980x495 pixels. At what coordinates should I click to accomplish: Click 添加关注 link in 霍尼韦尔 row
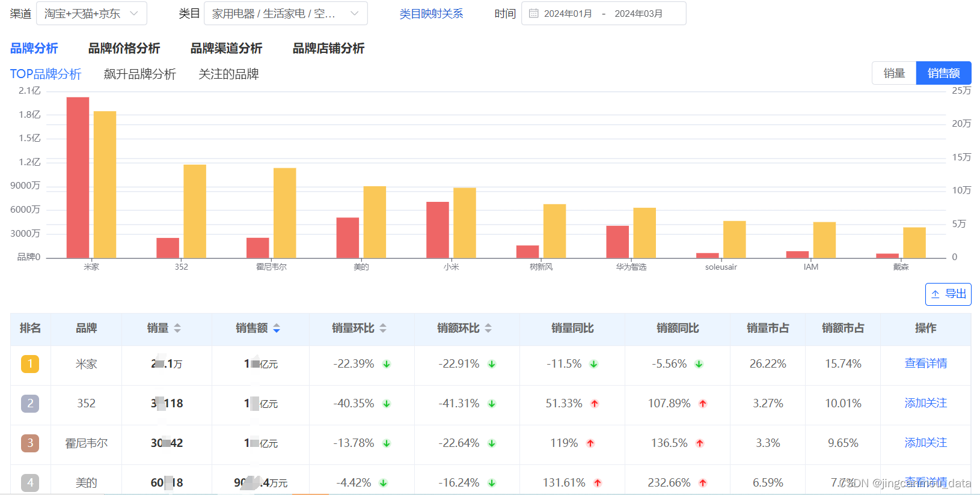tap(926, 443)
